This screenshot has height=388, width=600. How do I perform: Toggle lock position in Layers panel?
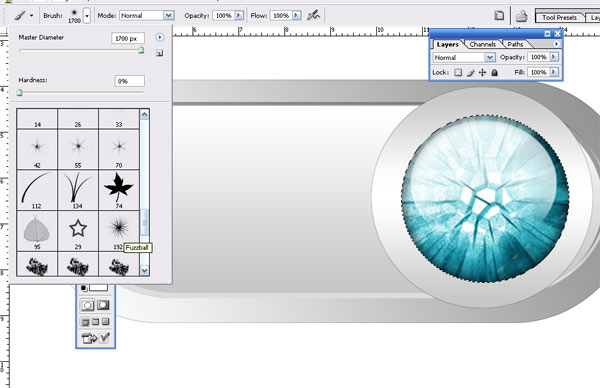[x=483, y=72]
